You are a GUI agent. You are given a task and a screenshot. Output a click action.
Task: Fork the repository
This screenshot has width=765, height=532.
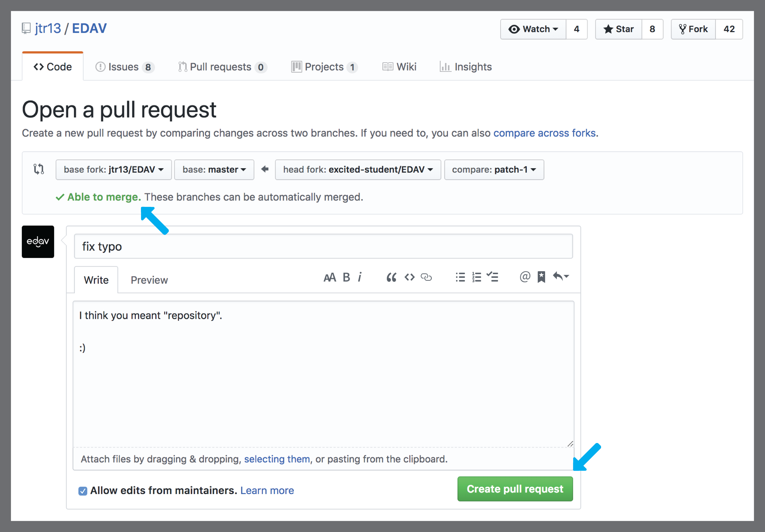point(693,29)
